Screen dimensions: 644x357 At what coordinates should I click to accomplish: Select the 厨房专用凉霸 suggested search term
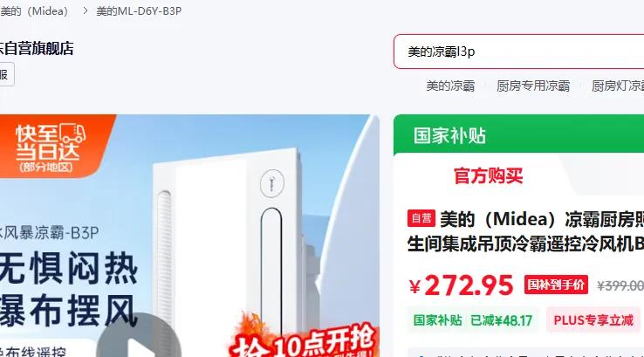533,86
